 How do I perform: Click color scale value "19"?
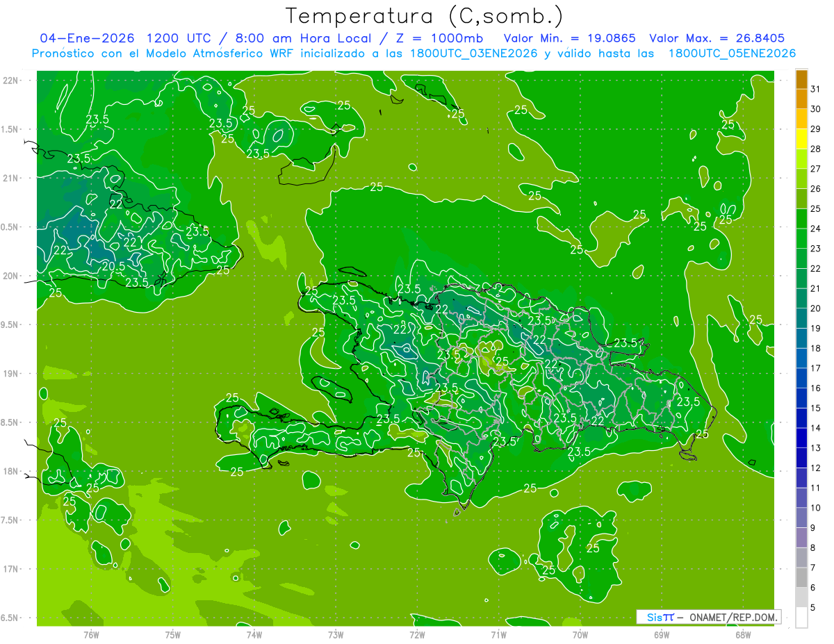816,328
